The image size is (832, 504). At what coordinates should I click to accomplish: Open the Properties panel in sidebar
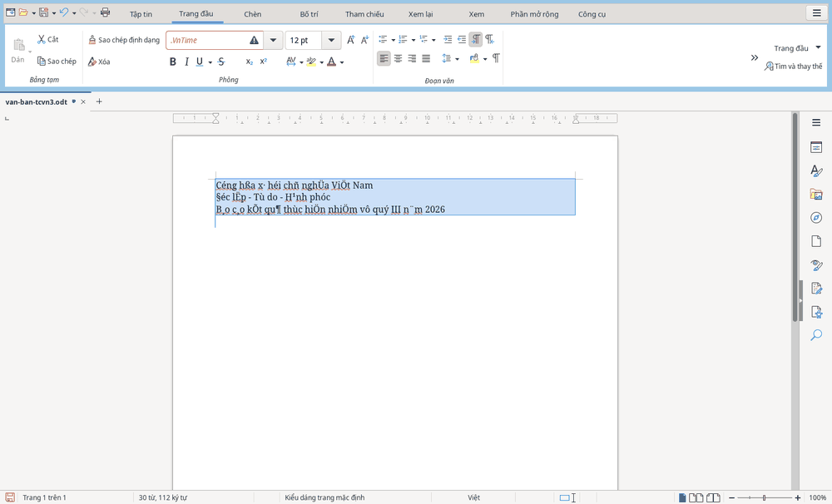tap(816, 147)
